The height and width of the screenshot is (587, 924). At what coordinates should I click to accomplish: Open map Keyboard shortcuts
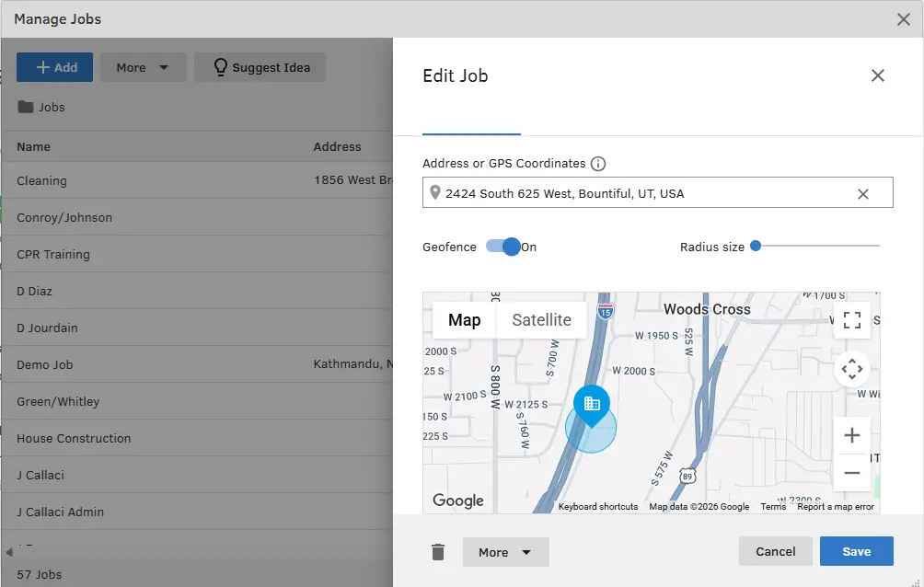tap(598, 506)
